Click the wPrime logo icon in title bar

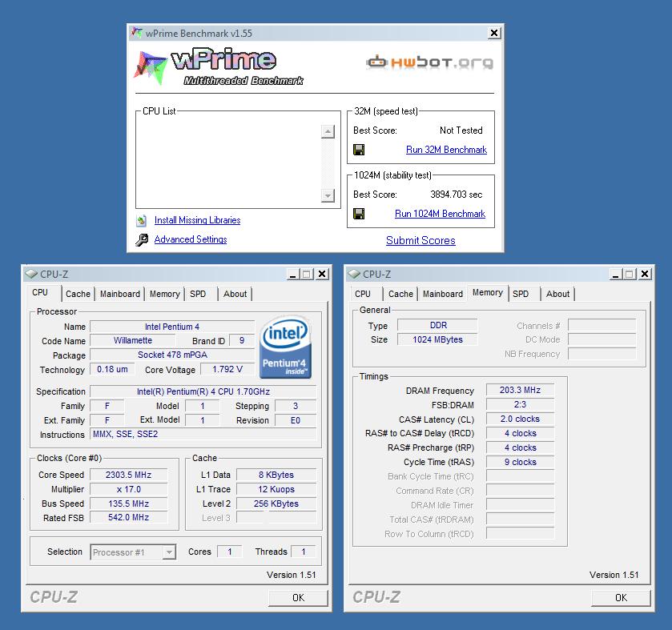tap(137, 33)
